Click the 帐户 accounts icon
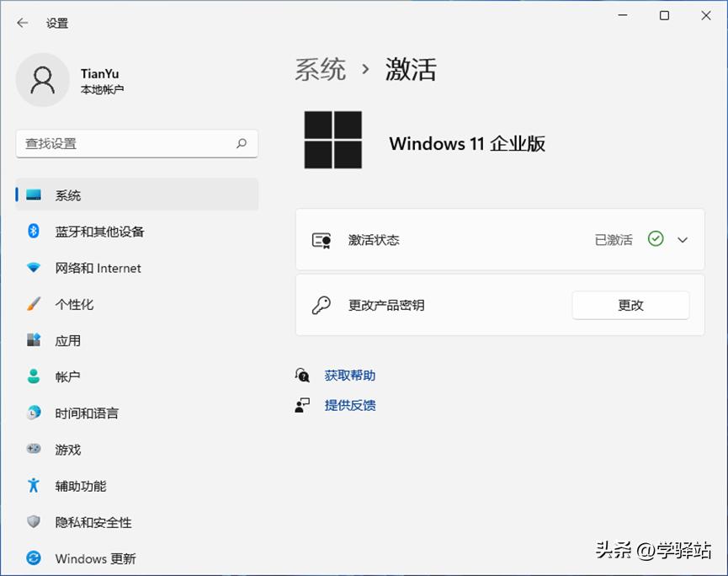Image resolution: width=728 pixels, height=576 pixels. click(x=32, y=376)
